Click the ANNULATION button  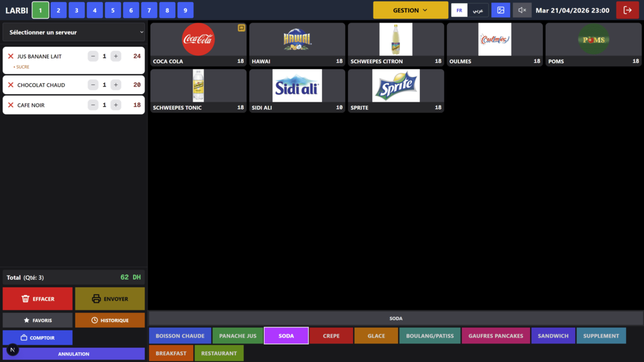point(74,354)
